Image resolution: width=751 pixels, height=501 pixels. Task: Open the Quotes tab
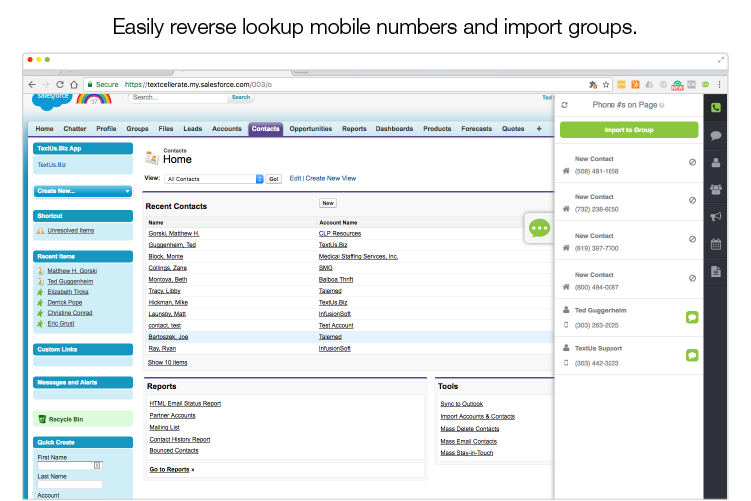[513, 129]
